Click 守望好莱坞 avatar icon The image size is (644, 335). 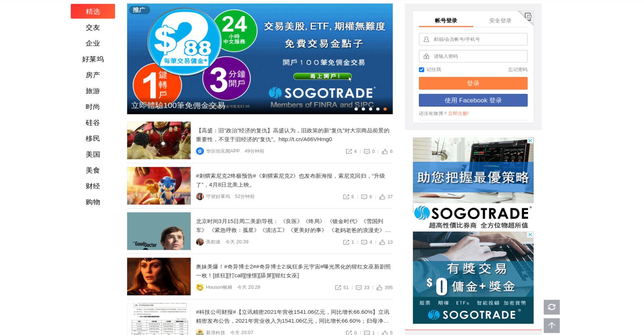point(200,196)
